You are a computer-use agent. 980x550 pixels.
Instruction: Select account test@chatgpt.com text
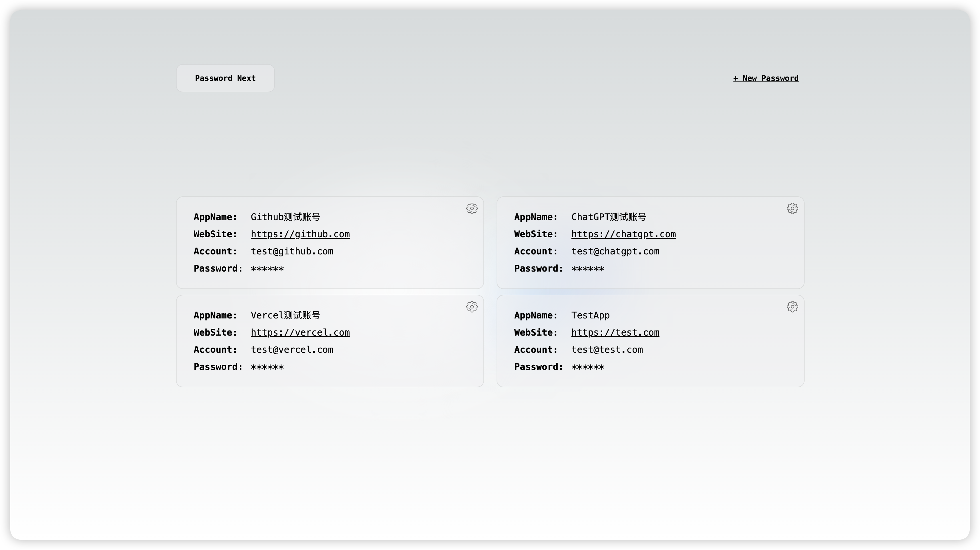[x=615, y=251]
